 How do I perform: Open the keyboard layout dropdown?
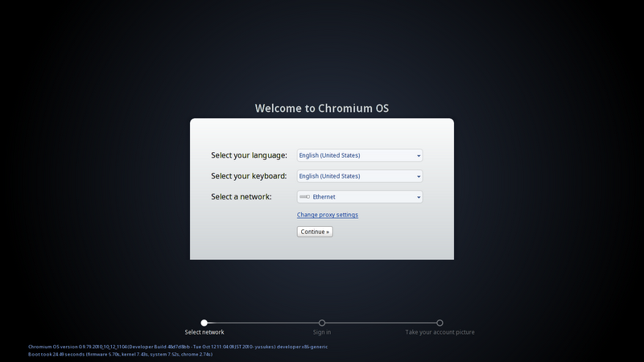pyautogui.click(x=360, y=176)
